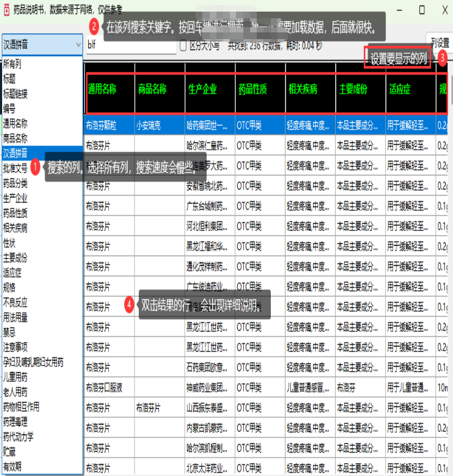Click the red number 2 annotation badge

pyautogui.click(x=94, y=27)
